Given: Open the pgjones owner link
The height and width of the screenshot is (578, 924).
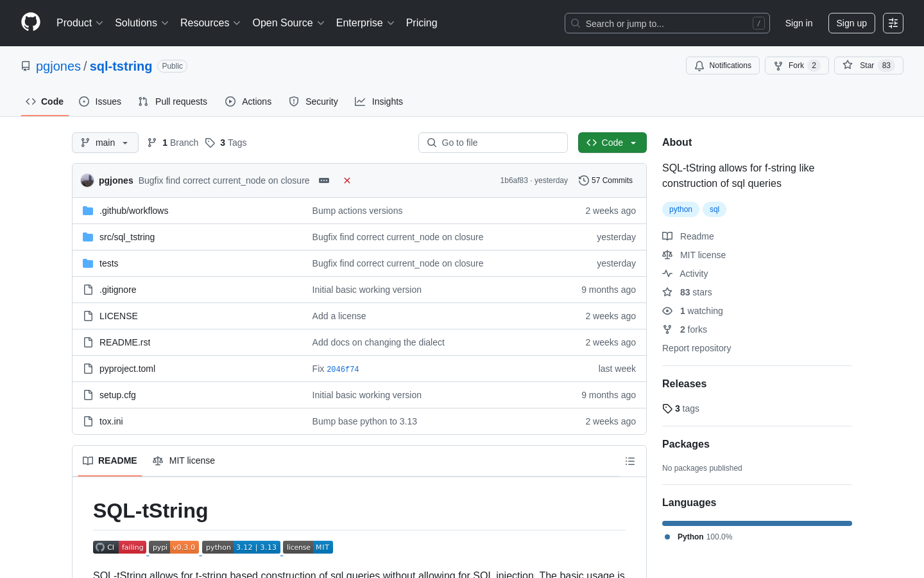Looking at the screenshot, I should point(58,66).
